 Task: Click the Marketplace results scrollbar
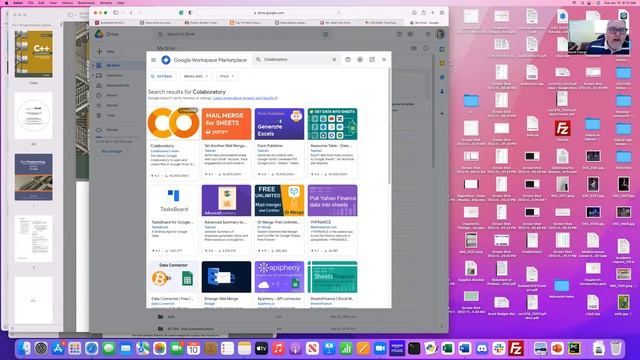389,127
